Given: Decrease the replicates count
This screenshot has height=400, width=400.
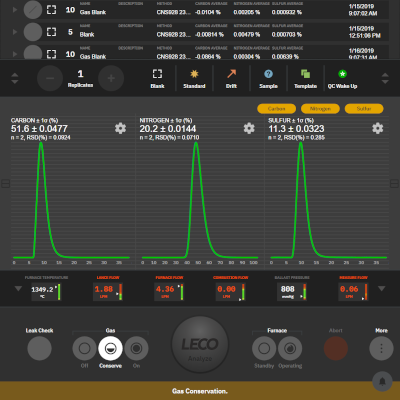Looking at the screenshot, I should tap(50, 78).
